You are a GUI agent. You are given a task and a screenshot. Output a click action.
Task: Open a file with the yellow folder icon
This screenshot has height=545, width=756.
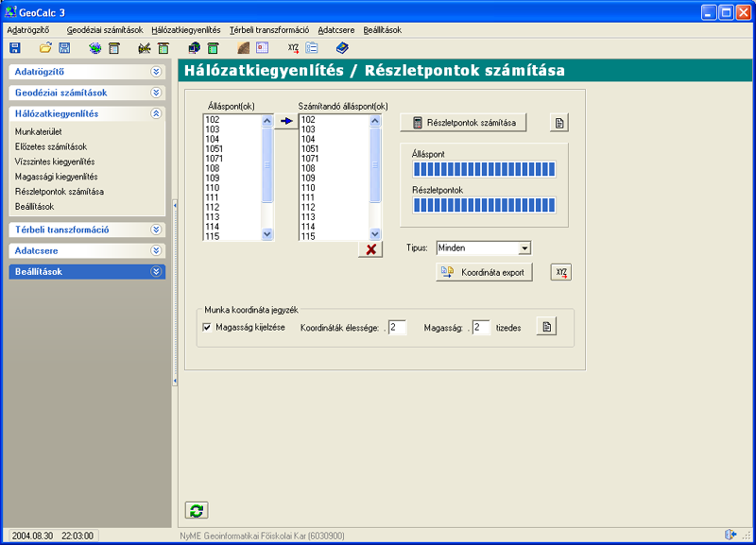[45, 48]
